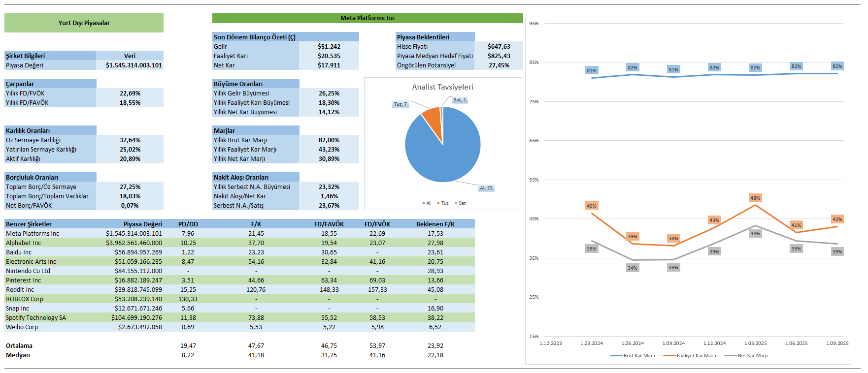Select the 'Benzer Şirketler' table header
The height and width of the screenshot is (373, 868).
click(x=29, y=224)
